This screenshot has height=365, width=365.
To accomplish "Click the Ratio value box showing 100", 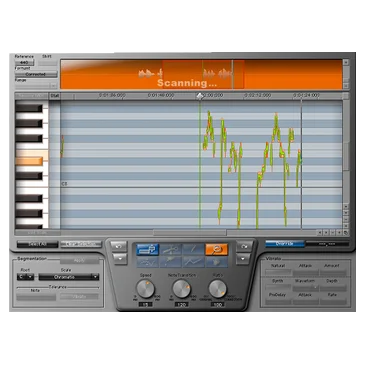I will [x=217, y=304].
